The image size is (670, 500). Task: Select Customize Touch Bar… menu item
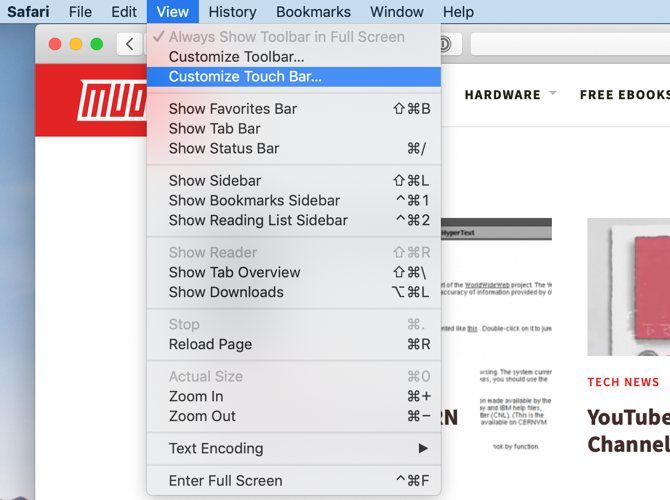pyautogui.click(x=294, y=76)
